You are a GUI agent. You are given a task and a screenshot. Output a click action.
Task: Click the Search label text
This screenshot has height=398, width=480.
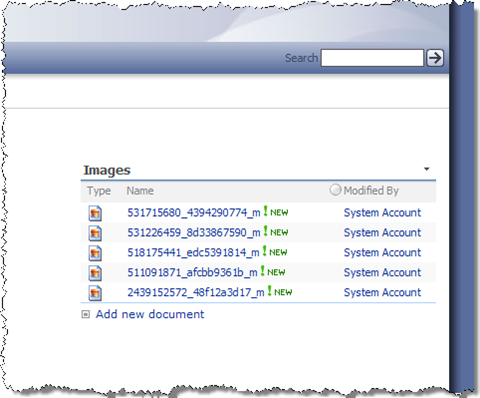(x=301, y=58)
